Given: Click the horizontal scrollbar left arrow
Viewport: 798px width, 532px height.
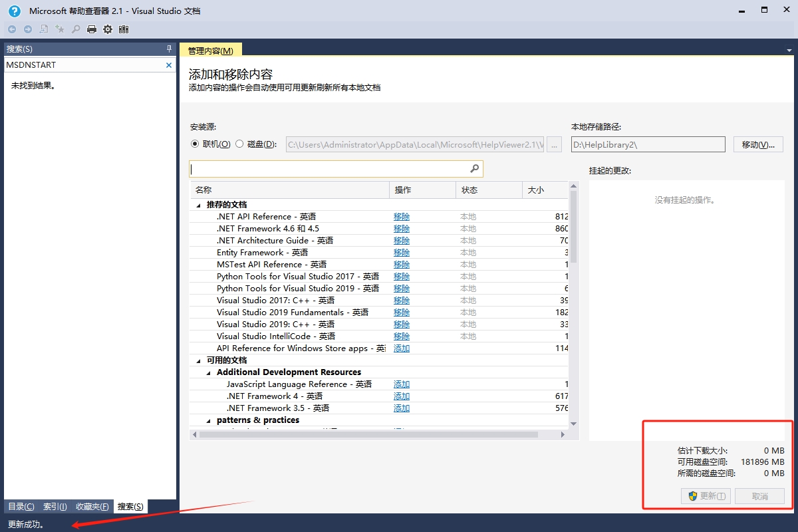Looking at the screenshot, I should [194, 435].
